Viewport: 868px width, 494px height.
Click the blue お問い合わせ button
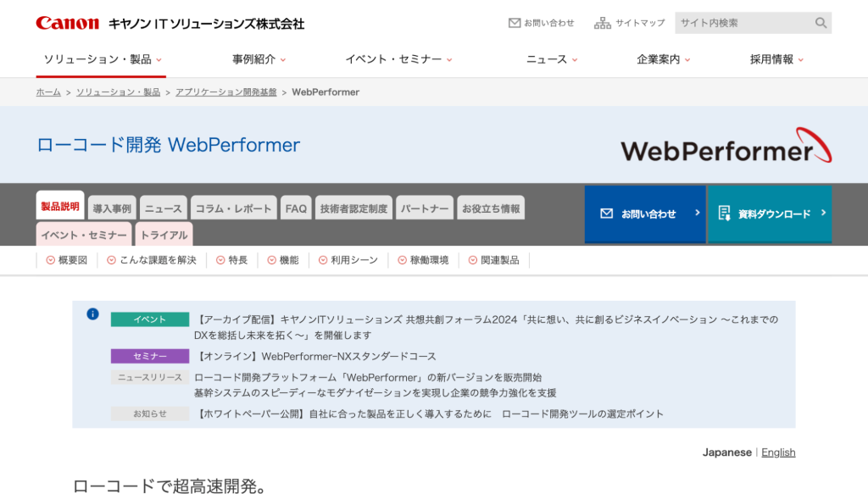point(644,214)
